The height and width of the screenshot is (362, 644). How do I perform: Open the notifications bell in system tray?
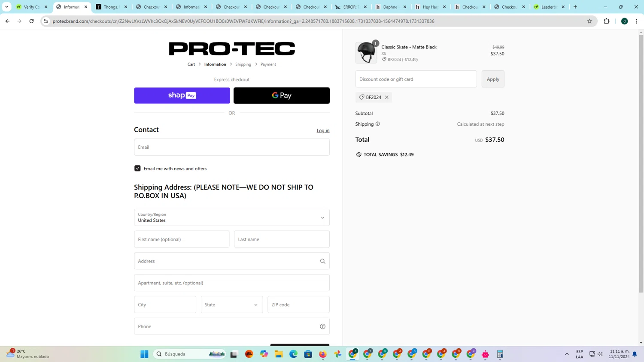pos(635,354)
